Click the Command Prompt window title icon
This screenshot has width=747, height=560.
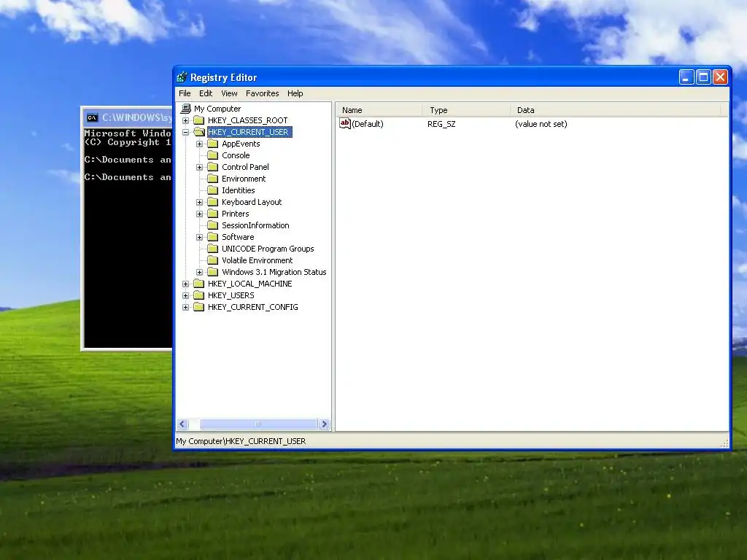pos(93,117)
